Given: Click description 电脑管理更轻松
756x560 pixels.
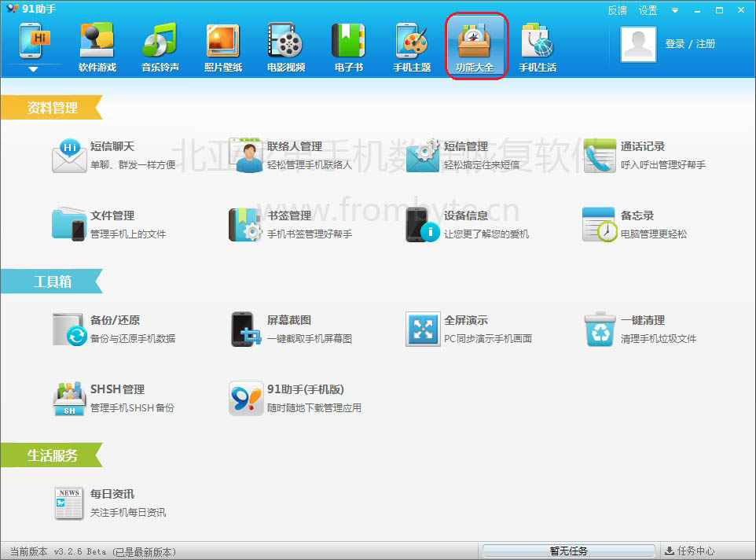Looking at the screenshot, I should (x=654, y=234).
